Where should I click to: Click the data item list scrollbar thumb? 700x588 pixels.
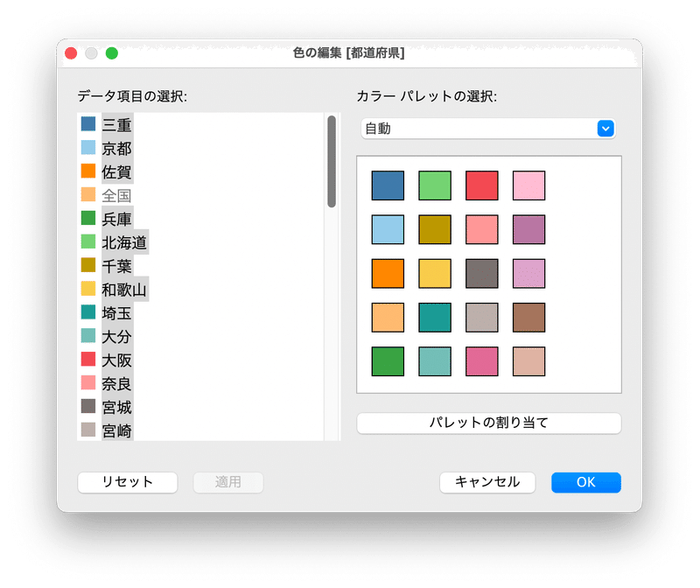point(332,162)
